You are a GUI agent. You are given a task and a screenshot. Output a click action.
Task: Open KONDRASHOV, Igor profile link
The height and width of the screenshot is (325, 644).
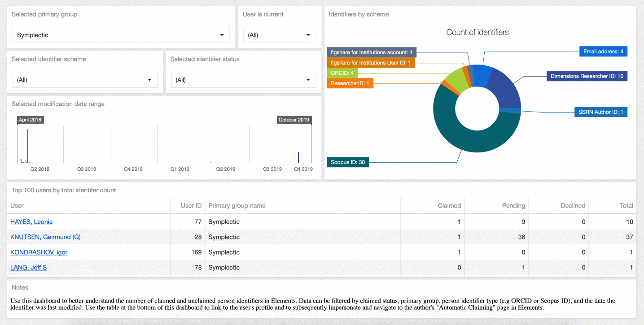pyautogui.click(x=39, y=252)
